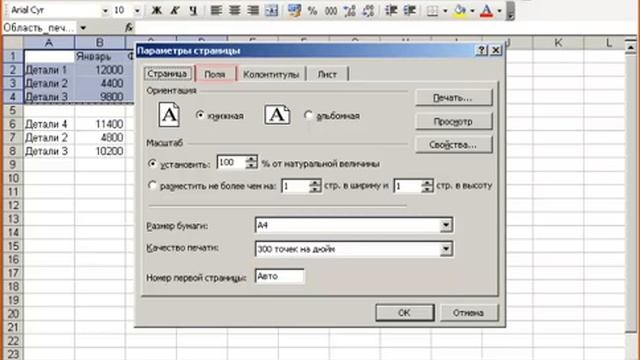
Task: Open fill color dropdown arrow
Action: pos(472,11)
